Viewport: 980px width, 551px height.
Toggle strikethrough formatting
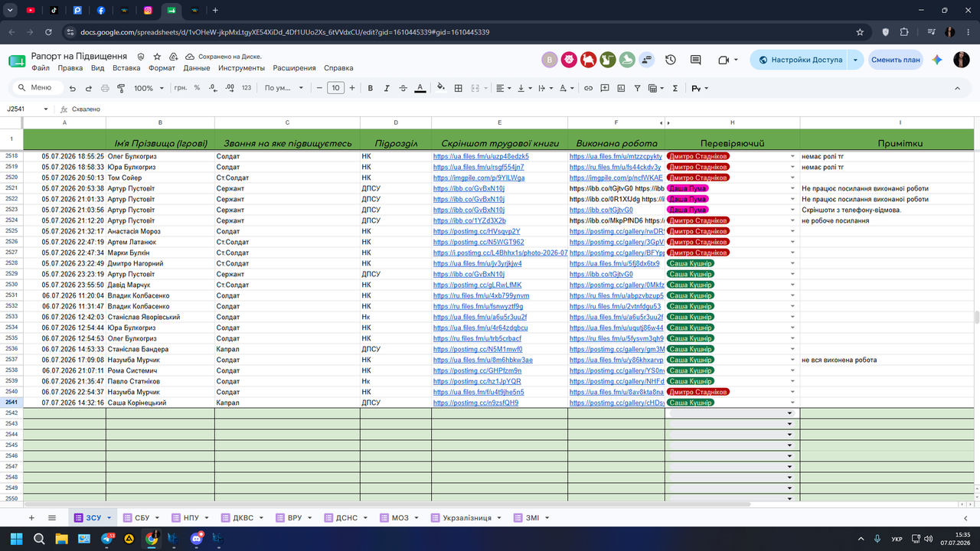point(403,88)
